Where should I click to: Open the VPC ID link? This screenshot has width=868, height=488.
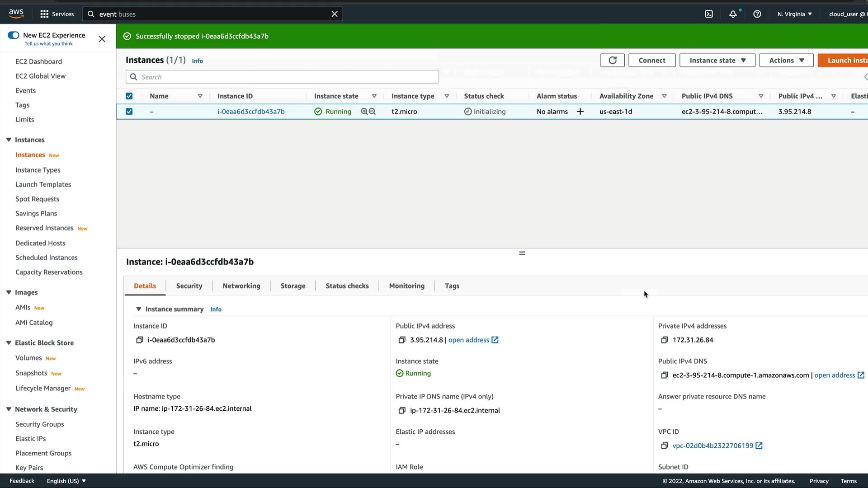712,446
